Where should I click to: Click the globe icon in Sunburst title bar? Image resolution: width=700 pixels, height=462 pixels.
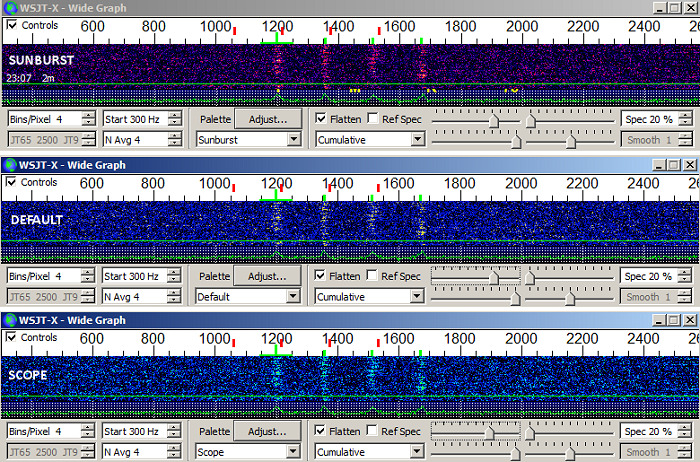click(10, 8)
